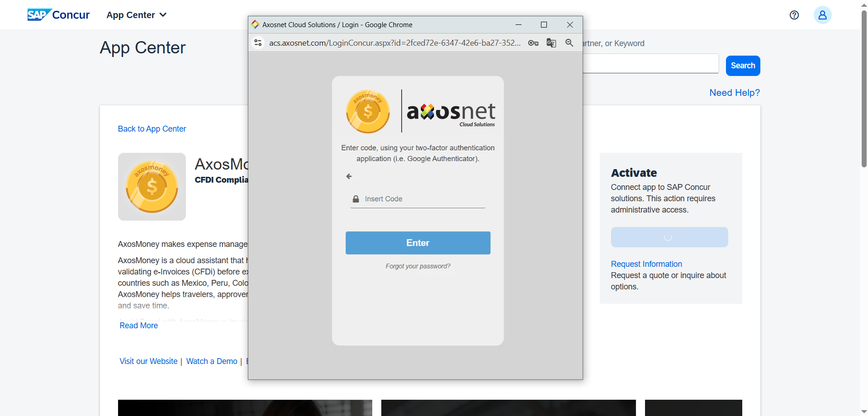The height and width of the screenshot is (416, 868).
Task: Open the site information icon in the address bar
Action: click(258, 43)
